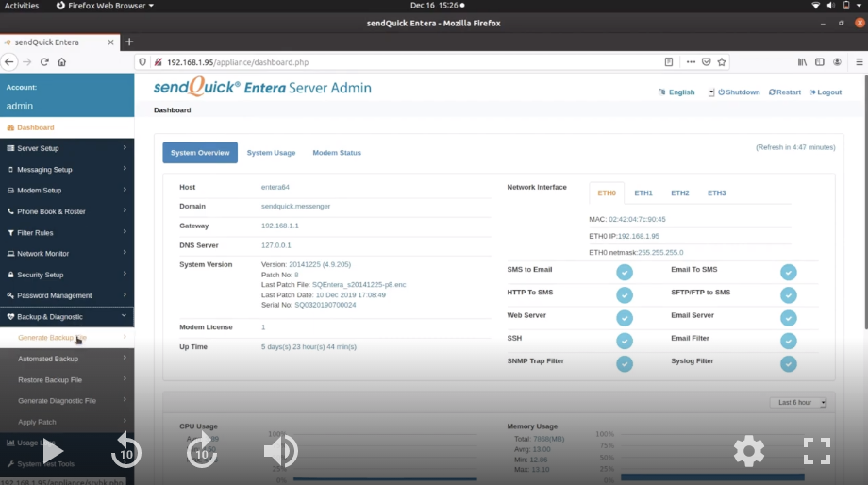Viewport: 868px width, 485px height.
Task: Open the Firefox library icon
Action: point(802,62)
